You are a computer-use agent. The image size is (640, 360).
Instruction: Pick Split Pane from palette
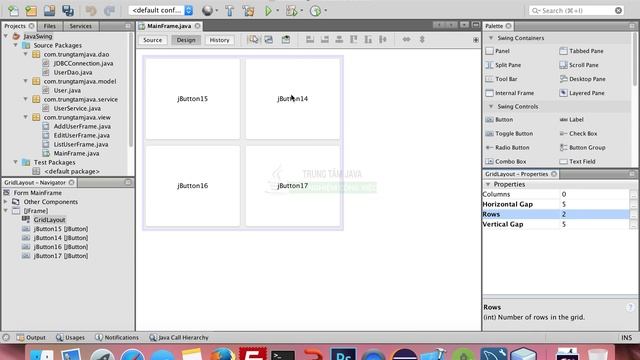point(508,65)
